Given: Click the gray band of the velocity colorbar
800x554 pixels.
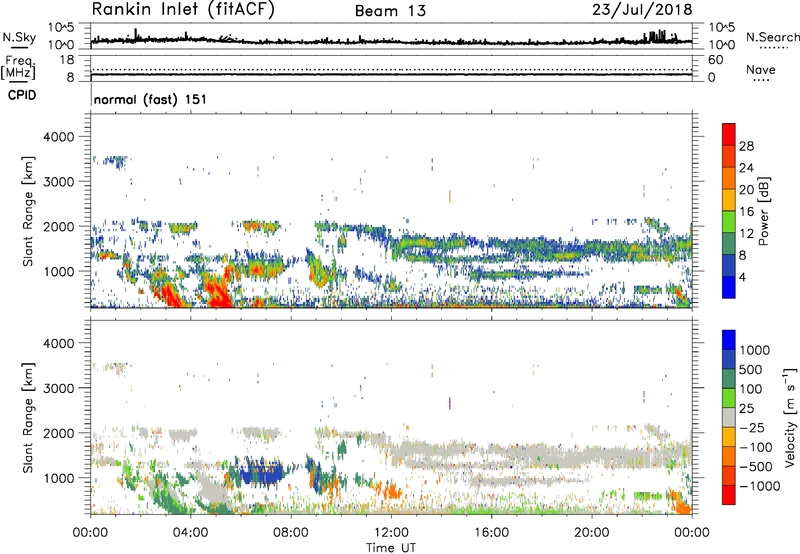Looking at the screenshot, I should coord(729,418).
